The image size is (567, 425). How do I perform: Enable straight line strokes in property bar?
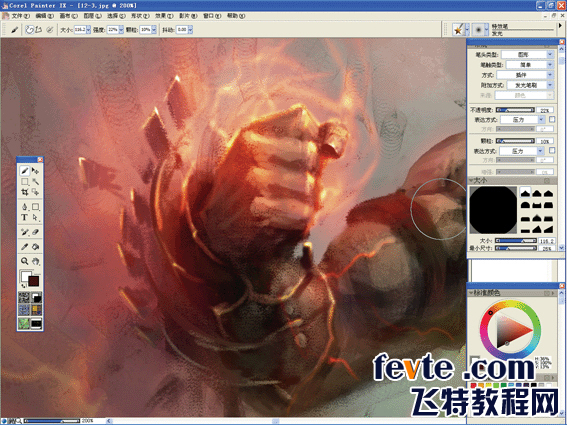click(39, 30)
